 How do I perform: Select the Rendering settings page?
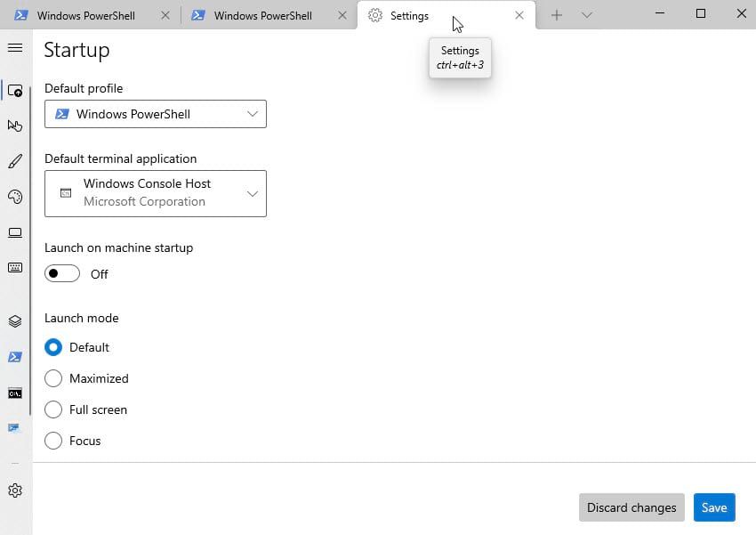(x=14, y=232)
